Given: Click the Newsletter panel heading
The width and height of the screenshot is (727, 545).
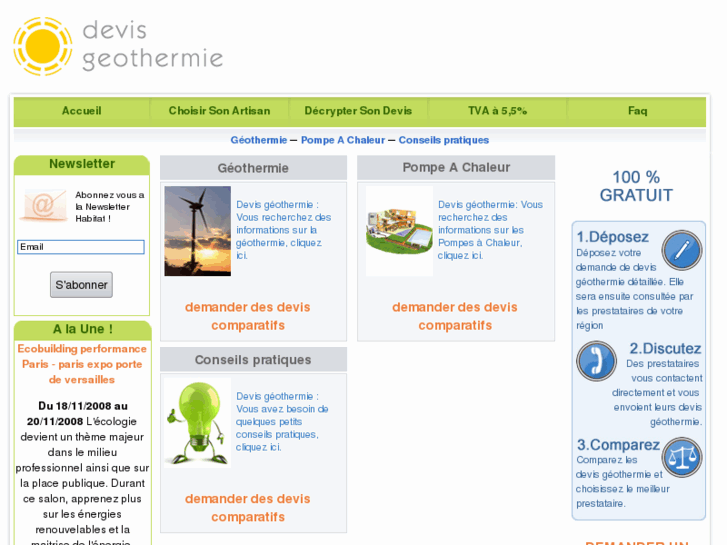Looking at the screenshot, I should pos(82,164).
